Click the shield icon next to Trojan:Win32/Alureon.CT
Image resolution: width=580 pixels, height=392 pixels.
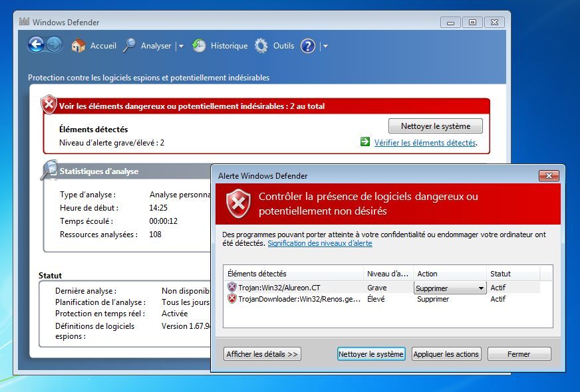click(232, 287)
